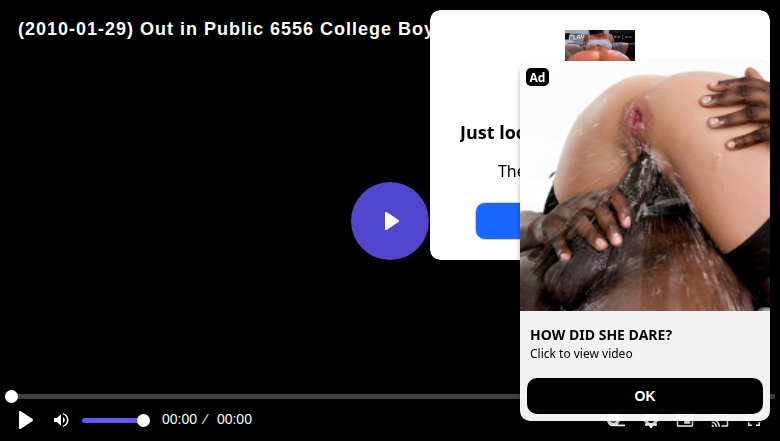
Task: Click the 'Click to view video' text
Action: tap(581, 353)
